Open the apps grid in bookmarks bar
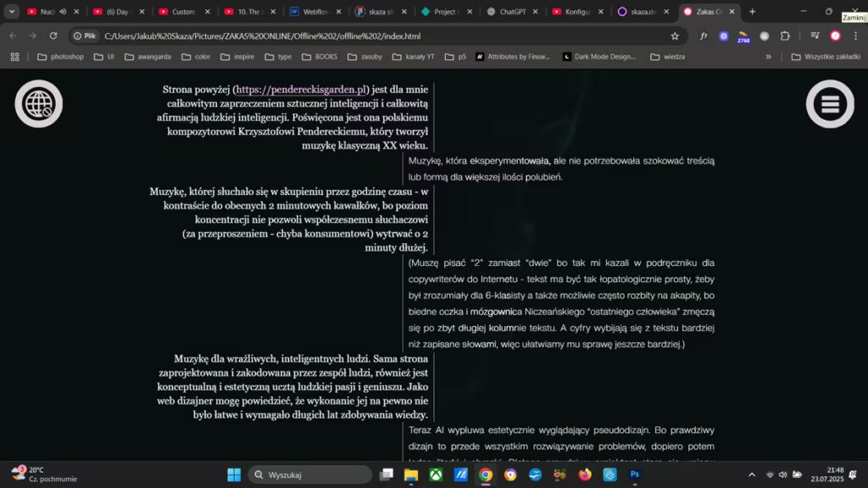Screen dimensions: 868x488 [14, 57]
